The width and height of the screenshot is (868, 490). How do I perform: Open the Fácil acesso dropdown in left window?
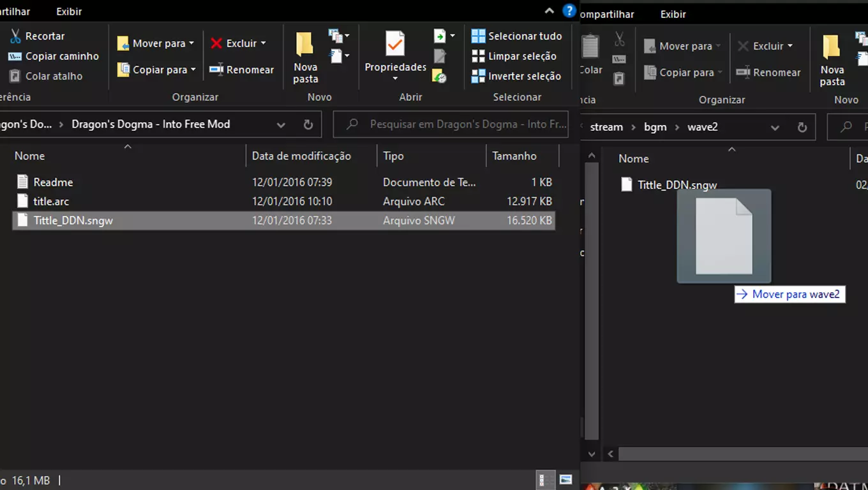[339, 56]
